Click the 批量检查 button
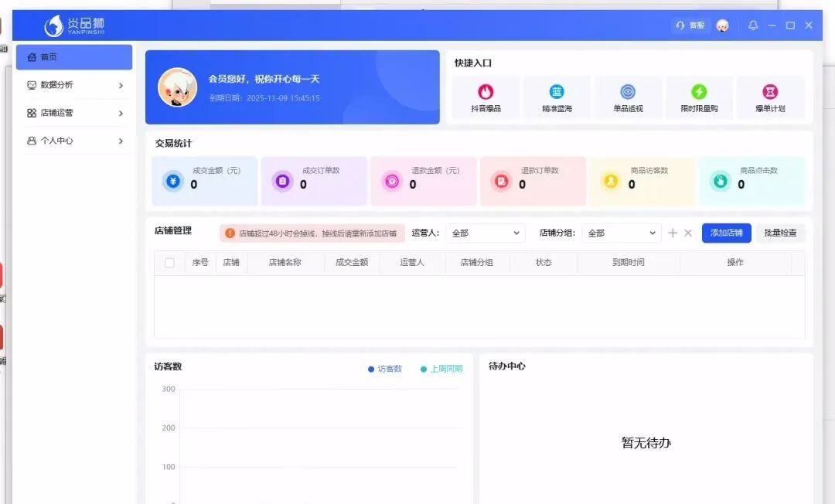835x504 pixels. [x=780, y=233]
